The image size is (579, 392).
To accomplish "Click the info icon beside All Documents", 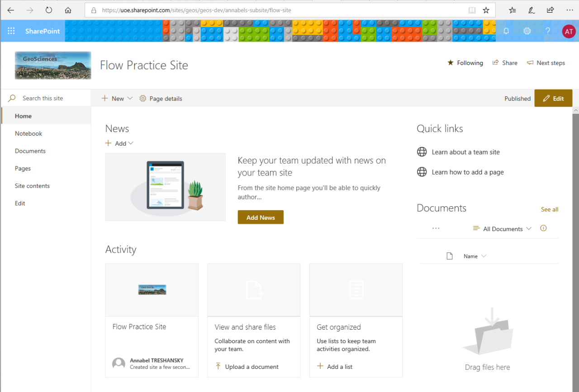I will tap(543, 228).
